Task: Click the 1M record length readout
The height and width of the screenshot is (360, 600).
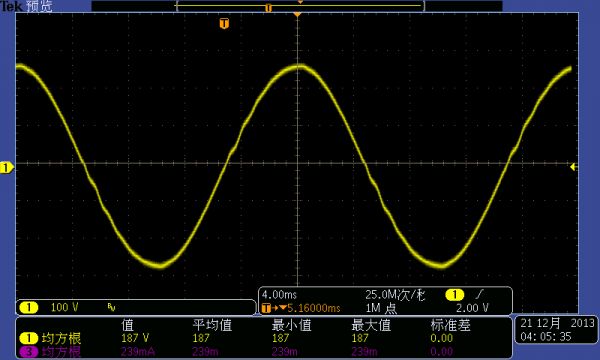Action: click(381, 308)
